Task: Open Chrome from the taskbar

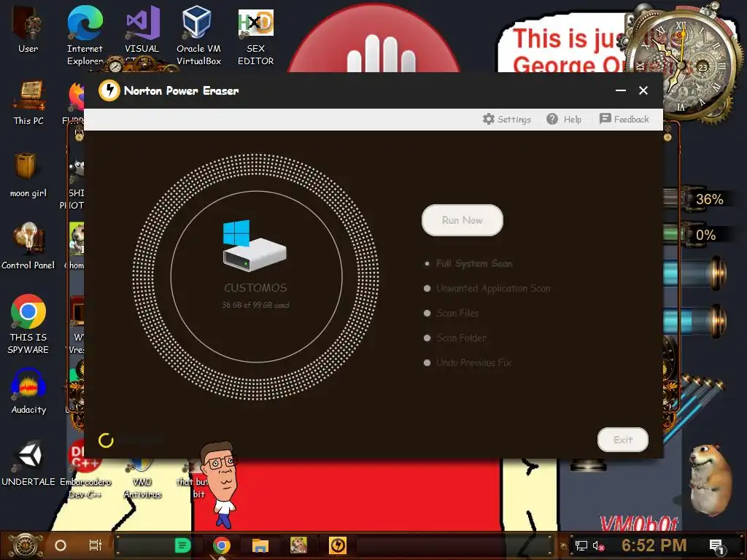Action: (x=222, y=545)
